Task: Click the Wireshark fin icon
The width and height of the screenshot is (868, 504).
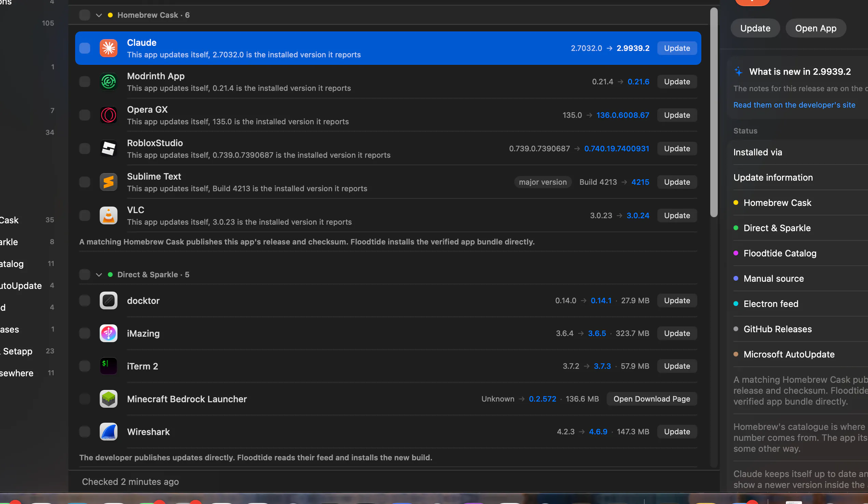Action: point(109,431)
